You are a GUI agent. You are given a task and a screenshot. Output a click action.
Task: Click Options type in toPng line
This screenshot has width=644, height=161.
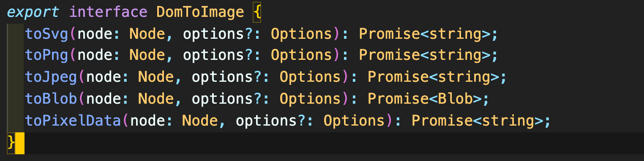pyautogui.click(x=301, y=56)
